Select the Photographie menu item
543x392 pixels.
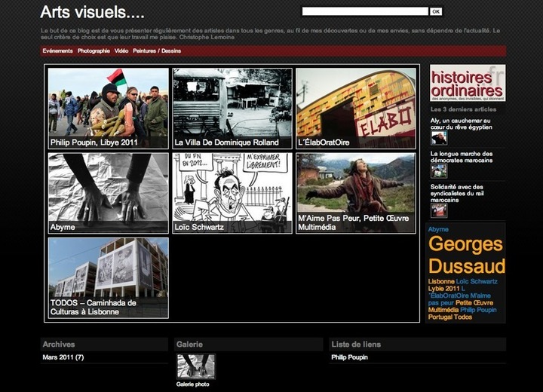[94, 51]
